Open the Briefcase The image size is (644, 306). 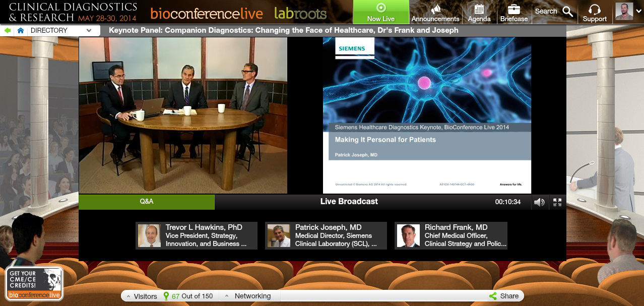click(514, 12)
